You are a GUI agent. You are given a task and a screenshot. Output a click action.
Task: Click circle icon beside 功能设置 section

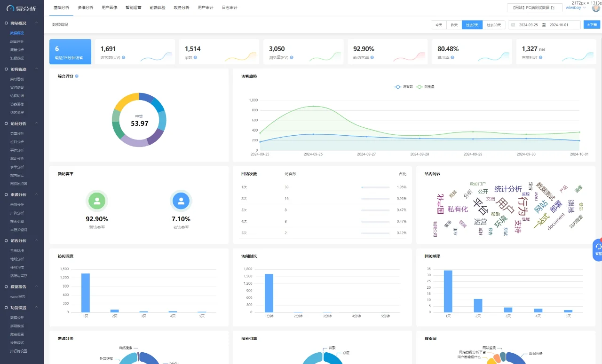[x=6, y=308]
